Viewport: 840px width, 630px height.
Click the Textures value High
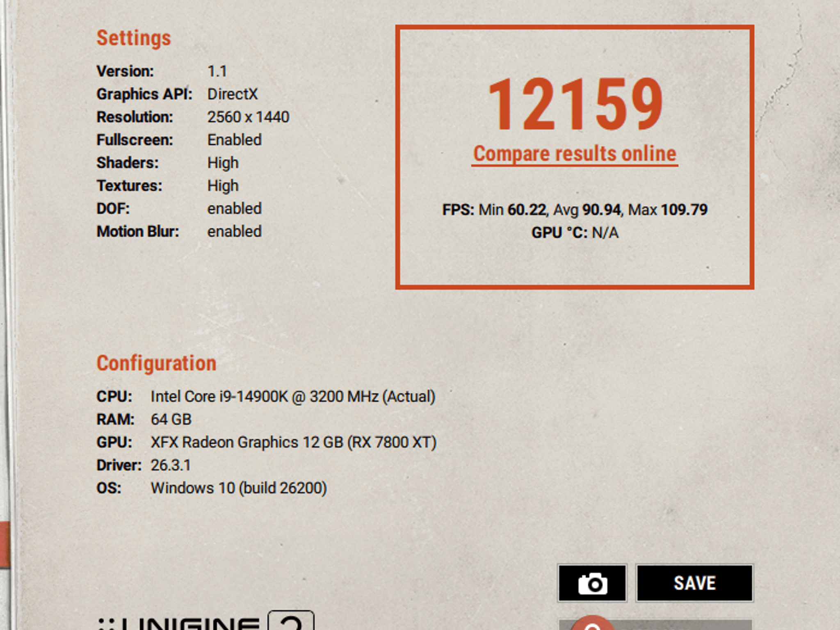pos(223,186)
